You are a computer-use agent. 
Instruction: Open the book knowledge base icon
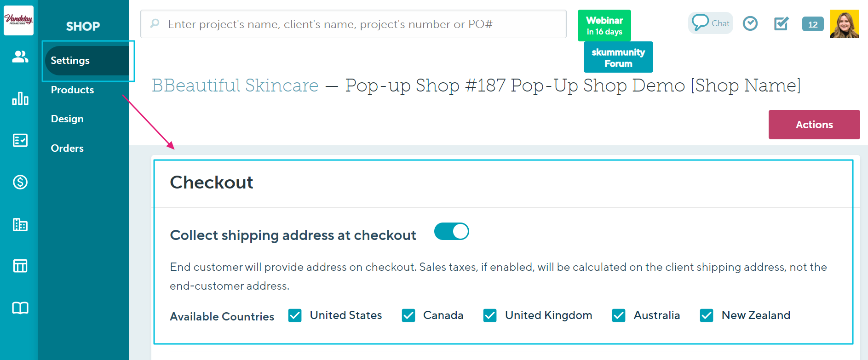[20, 308]
